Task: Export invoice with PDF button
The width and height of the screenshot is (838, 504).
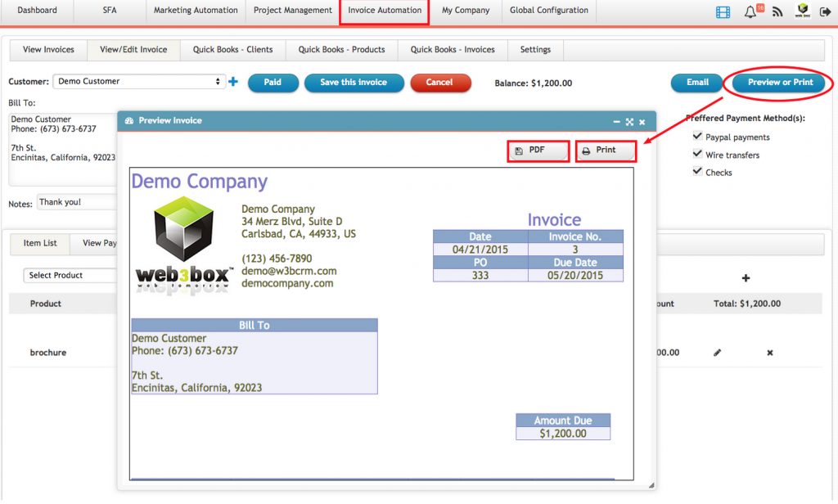Action: pos(538,151)
